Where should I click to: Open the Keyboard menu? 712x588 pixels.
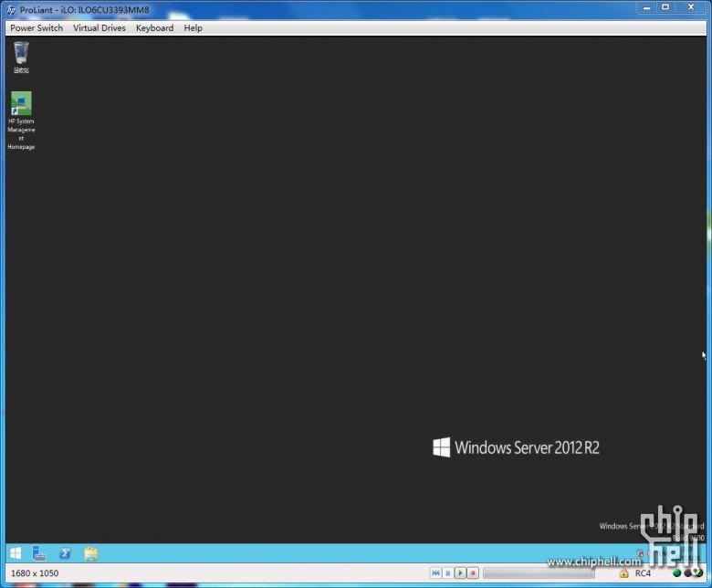(x=154, y=28)
